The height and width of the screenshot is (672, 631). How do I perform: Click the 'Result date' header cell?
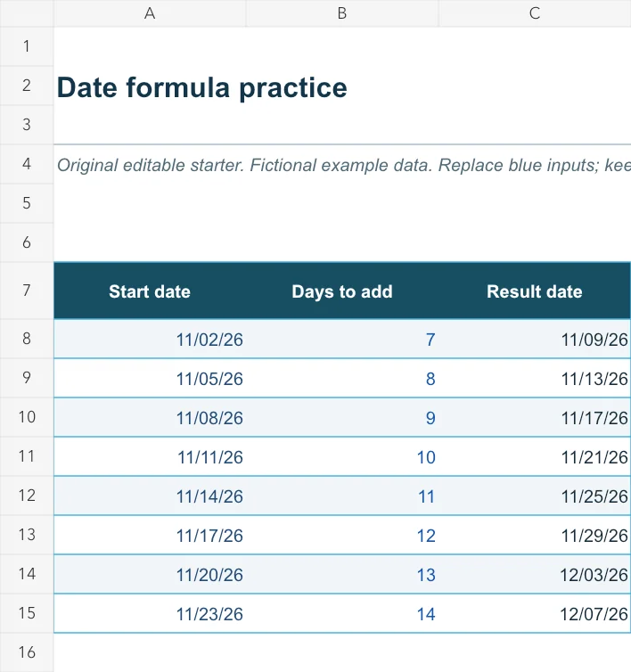click(x=535, y=291)
